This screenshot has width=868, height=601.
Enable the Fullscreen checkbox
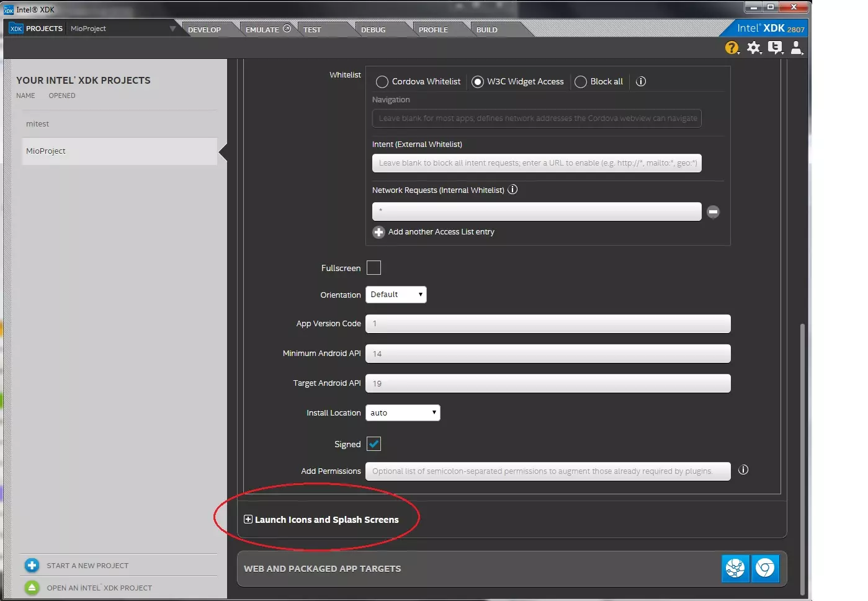point(374,268)
